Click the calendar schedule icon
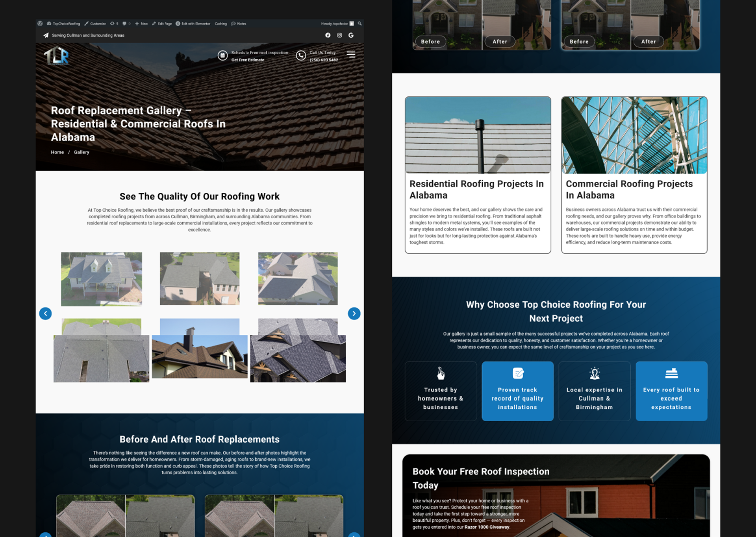The image size is (756, 537). pyautogui.click(x=222, y=56)
